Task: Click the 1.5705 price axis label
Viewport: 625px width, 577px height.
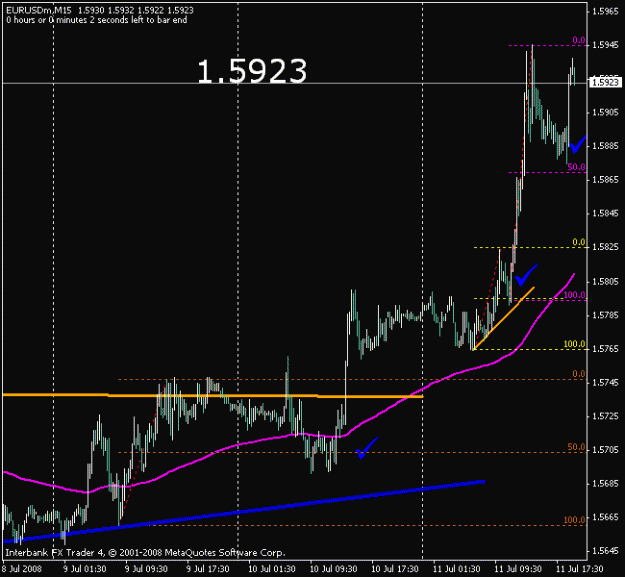Action: [x=605, y=450]
